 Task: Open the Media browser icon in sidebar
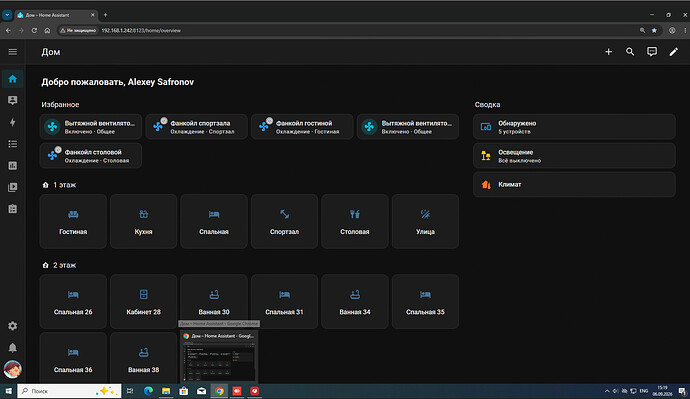[12, 187]
